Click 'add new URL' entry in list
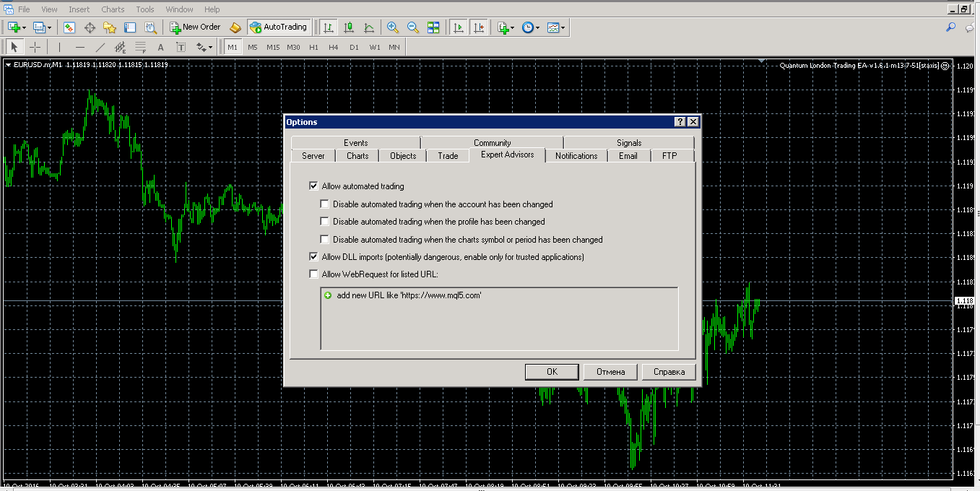This screenshot has width=980, height=491. tap(409, 295)
